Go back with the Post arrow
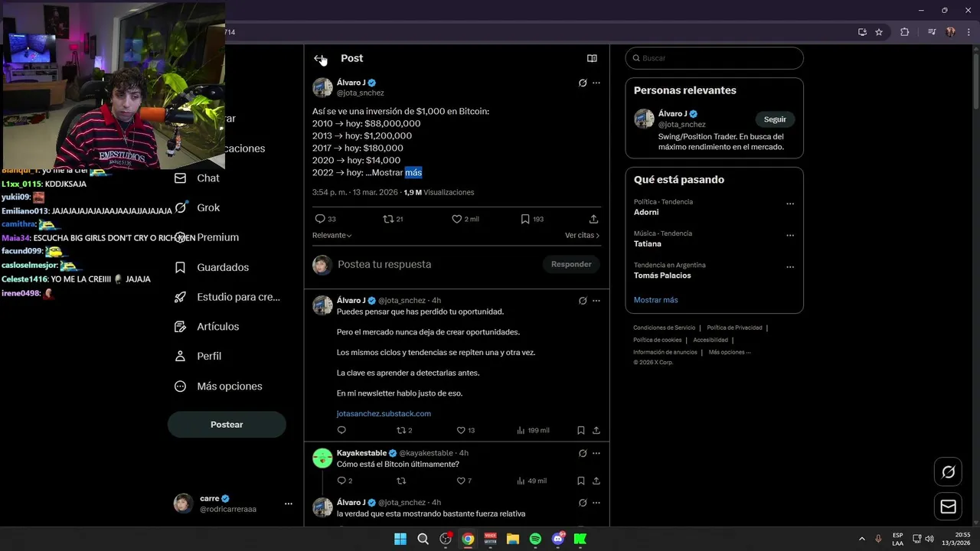The width and height of the screenshot is (980, 551). point(319,58)
